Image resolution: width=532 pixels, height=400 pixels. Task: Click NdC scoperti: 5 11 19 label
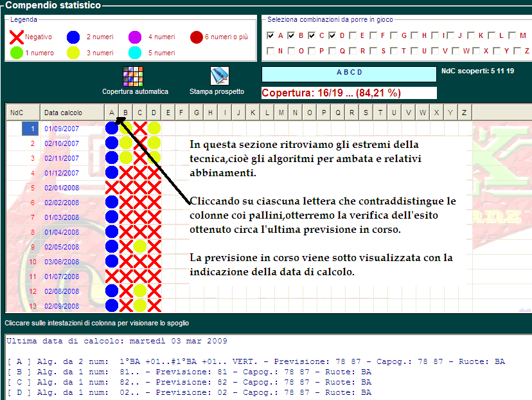tap(478, 71)
